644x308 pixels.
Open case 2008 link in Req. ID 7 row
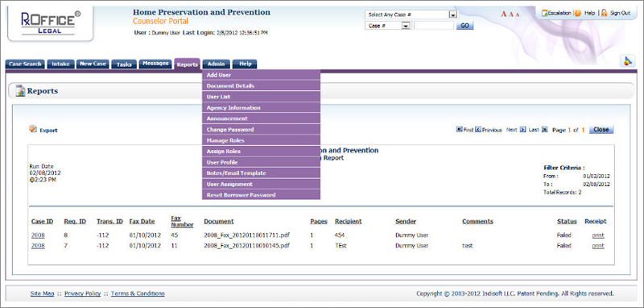click(38, 245)
